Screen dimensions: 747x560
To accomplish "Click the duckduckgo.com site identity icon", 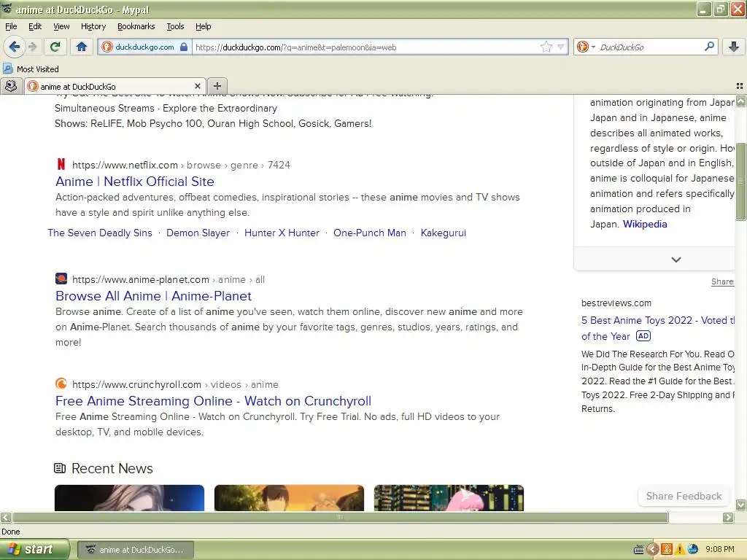I will click(x=107, y=47).
